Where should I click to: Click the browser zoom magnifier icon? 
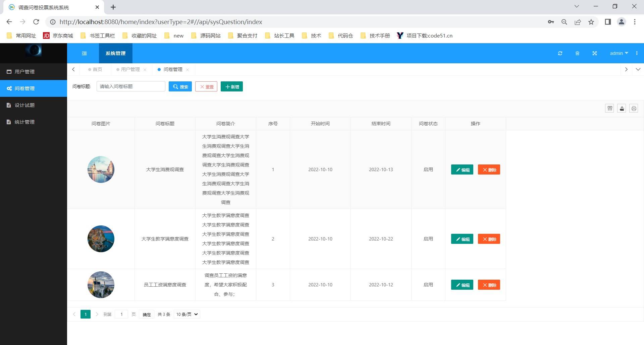pyautogui.click(x=564, y=22)
